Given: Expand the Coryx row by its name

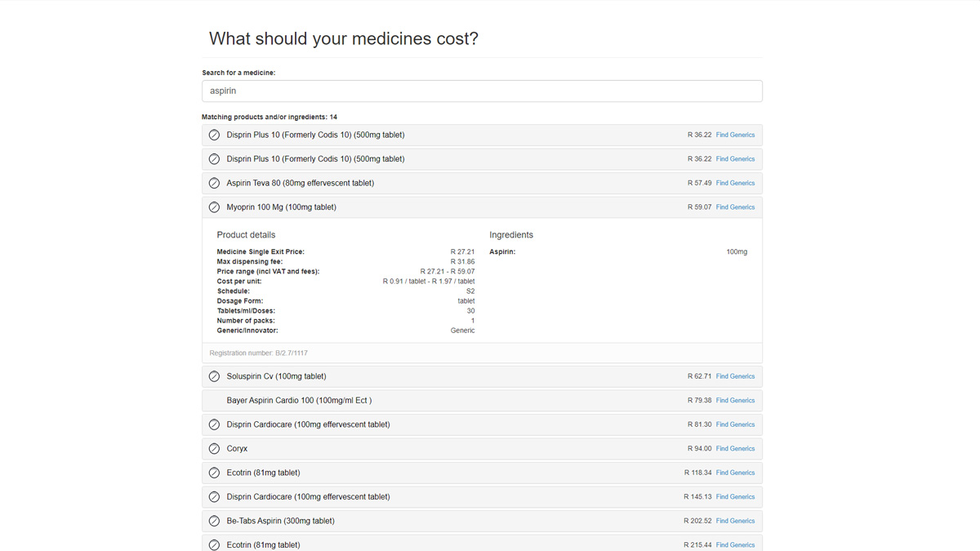Looking at the screenshot, I should point(237,449).
